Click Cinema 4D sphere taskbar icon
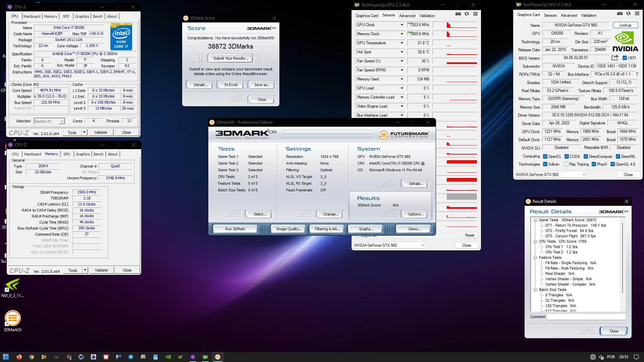 (x=81, y=357)
